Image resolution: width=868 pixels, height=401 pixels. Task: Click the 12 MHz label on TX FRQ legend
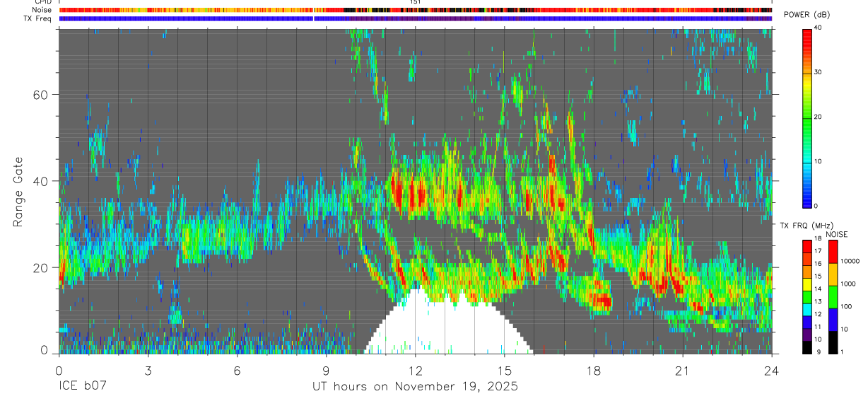coord(818,314)
